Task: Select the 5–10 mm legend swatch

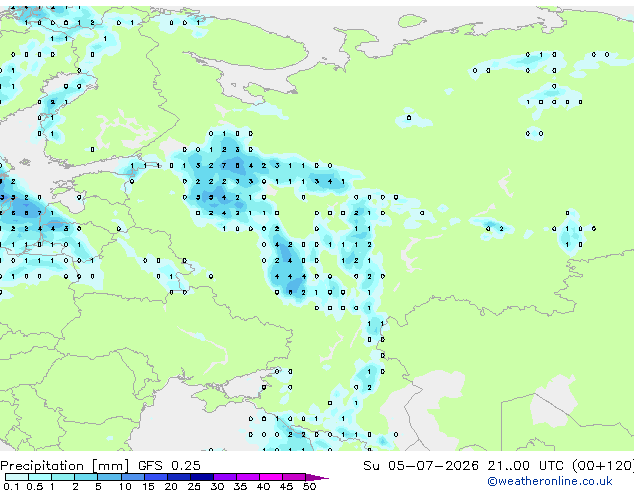Action: [x=109, y=477]
